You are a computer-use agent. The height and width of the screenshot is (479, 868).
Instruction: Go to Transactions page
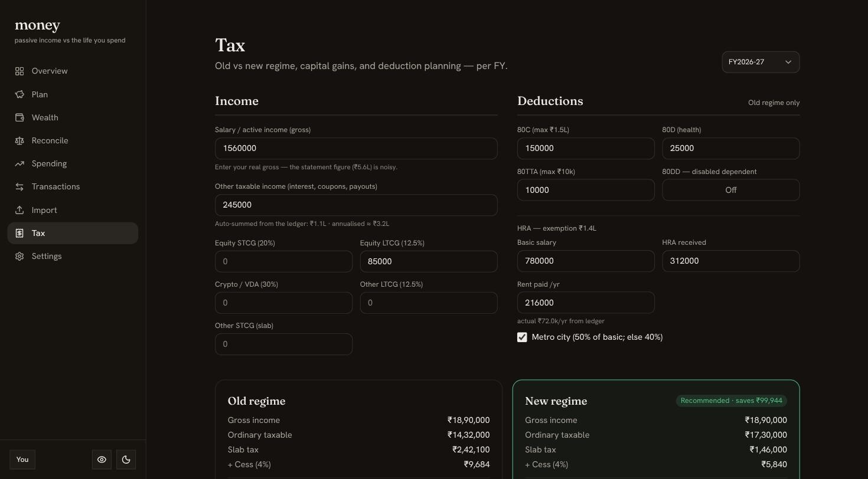(x=73, y=186)
